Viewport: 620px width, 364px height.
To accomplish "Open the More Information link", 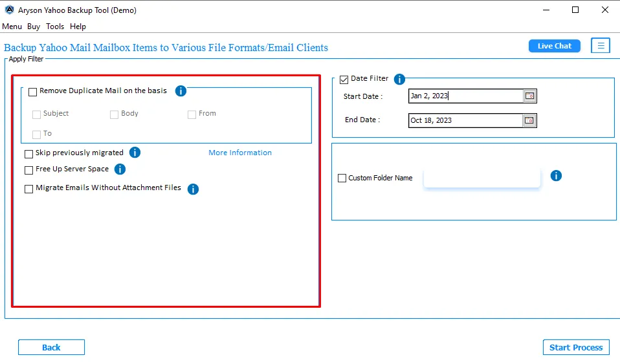I will click(240, 153).
